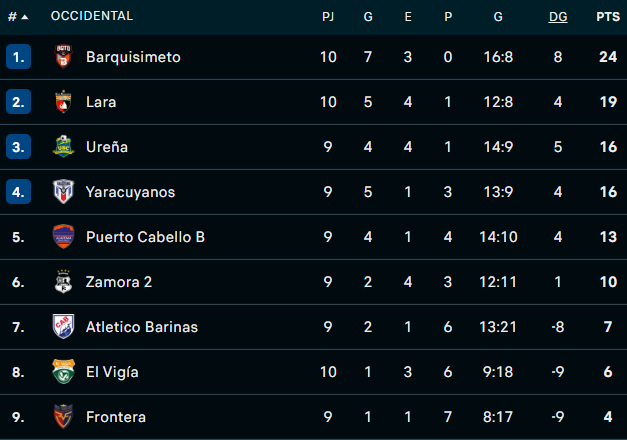Go to the Atletico Barinas team link
This screenshot has height=440, width=627.
[x=142, y=327]
